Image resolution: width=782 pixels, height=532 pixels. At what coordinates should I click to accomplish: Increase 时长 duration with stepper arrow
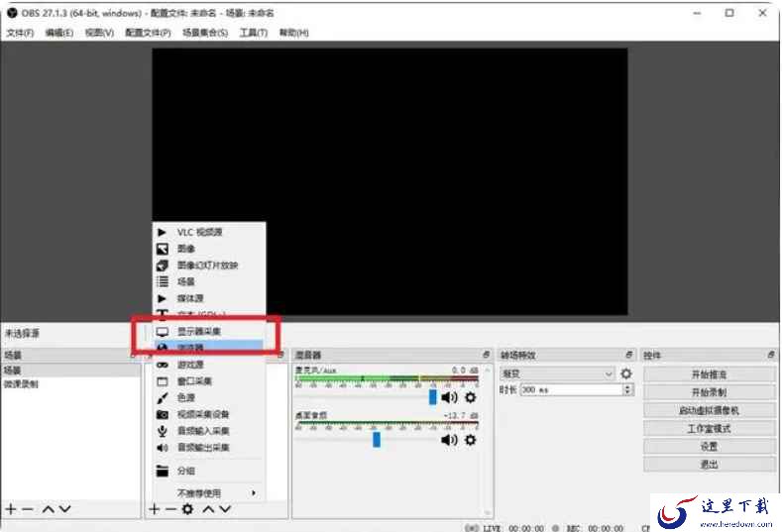(628, 387)
